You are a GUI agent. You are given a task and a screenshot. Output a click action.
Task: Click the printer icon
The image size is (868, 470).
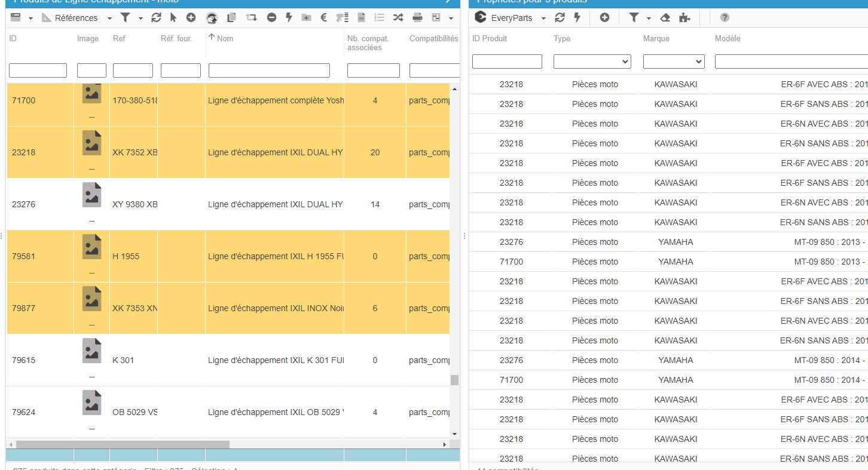pos(417,18)
